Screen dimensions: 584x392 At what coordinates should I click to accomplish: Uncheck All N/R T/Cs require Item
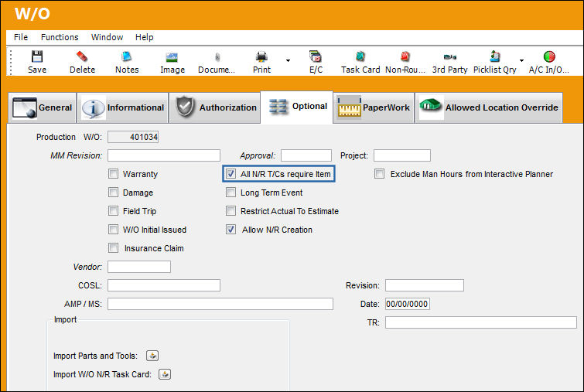[x=231, y=174]
